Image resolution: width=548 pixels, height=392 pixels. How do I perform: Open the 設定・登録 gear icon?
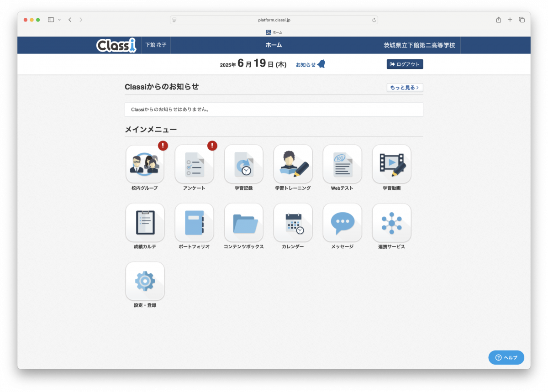tap(145, 281)
